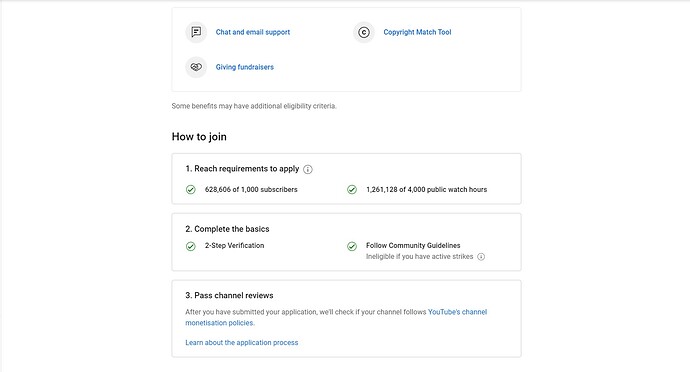Click the Giving fundraisers handshake icon
The height and width of the screenshot is (372, 690).
point(196,67)
